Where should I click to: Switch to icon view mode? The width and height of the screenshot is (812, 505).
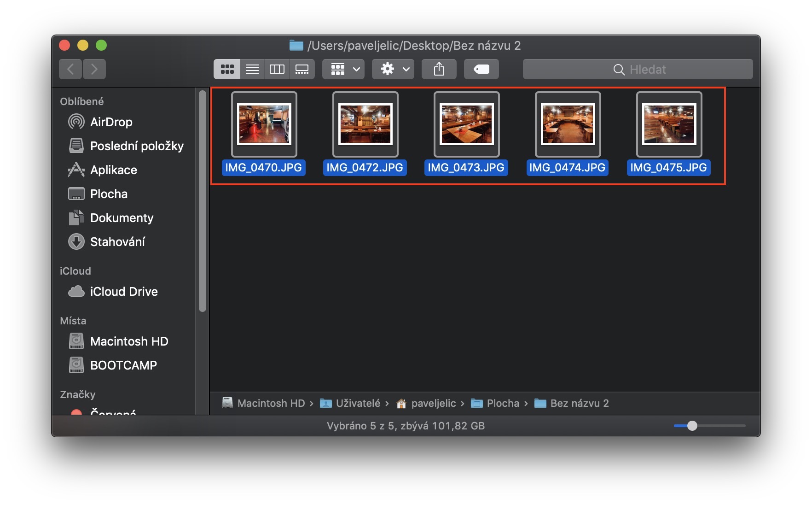[227, 69]
